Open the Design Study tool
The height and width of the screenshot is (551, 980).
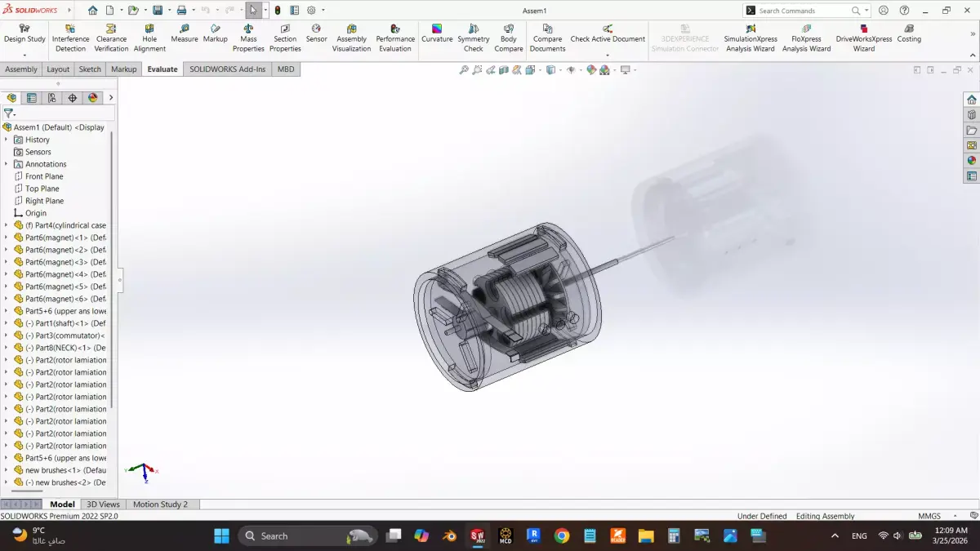pyautogui.click(x=24, y=33)
